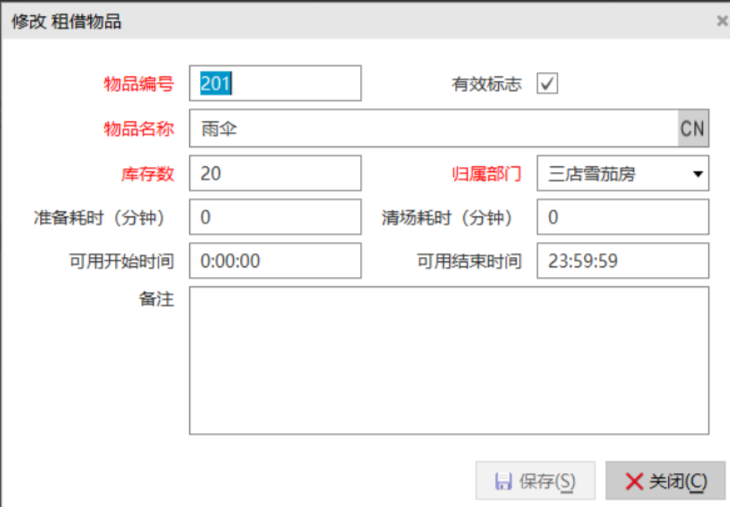
Task: Click inside the 备注 text area
Action: (449, 360)
